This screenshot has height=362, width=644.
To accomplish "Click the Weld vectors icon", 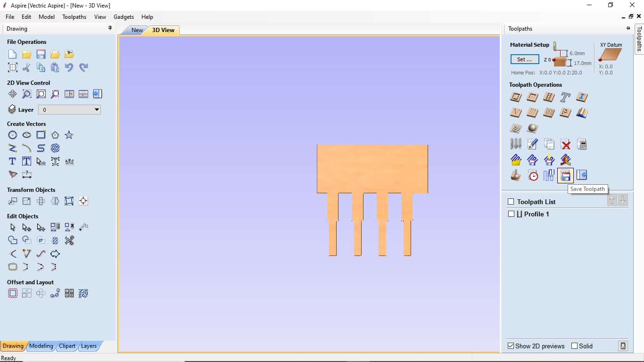I will [x=13, y=240].
